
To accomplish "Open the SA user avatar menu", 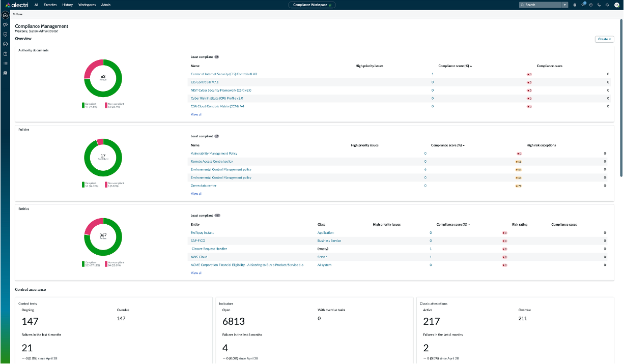I will coord(617,5).
